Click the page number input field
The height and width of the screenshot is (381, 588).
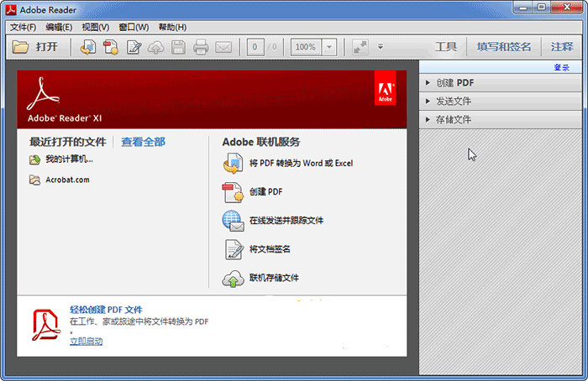click(255, 47)
